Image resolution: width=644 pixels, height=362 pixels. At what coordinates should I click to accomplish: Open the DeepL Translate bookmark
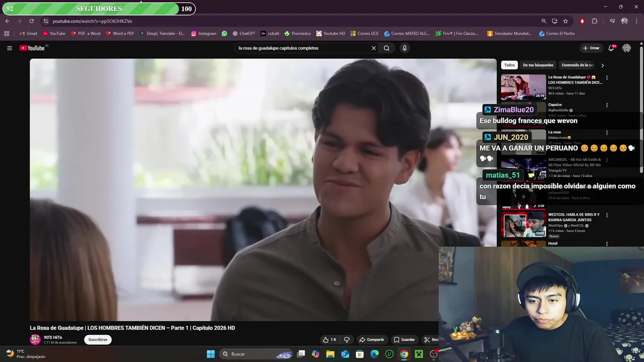162,34
